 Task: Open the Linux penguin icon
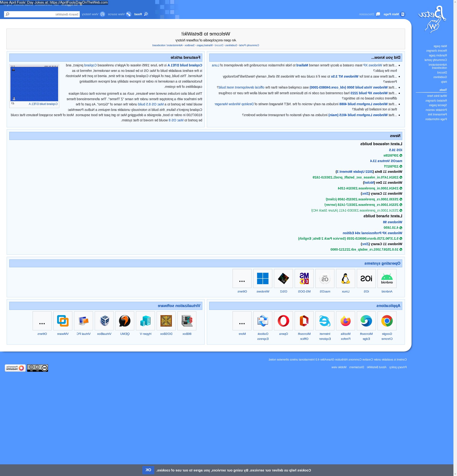345,278
